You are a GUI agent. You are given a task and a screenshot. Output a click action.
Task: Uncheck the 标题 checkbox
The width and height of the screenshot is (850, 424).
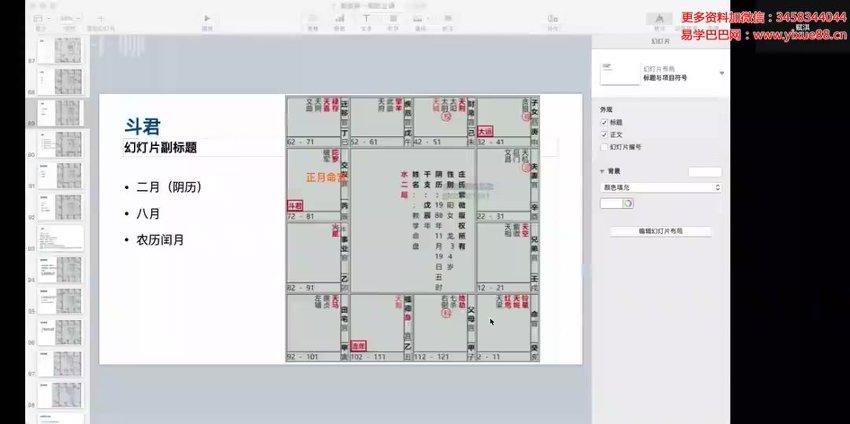tap(604, 123)
